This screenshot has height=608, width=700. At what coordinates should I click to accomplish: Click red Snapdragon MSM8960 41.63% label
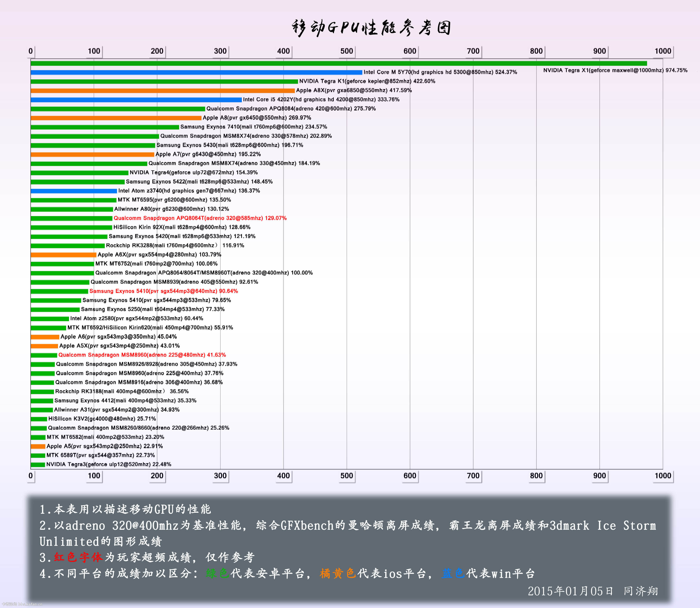(142, 355)
